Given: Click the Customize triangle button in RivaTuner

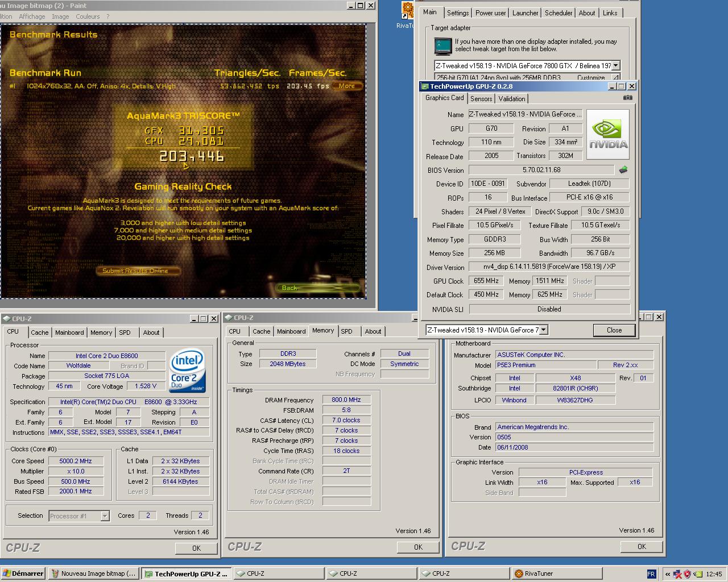Looking at the screenshot, I should (x=616, y=77).
